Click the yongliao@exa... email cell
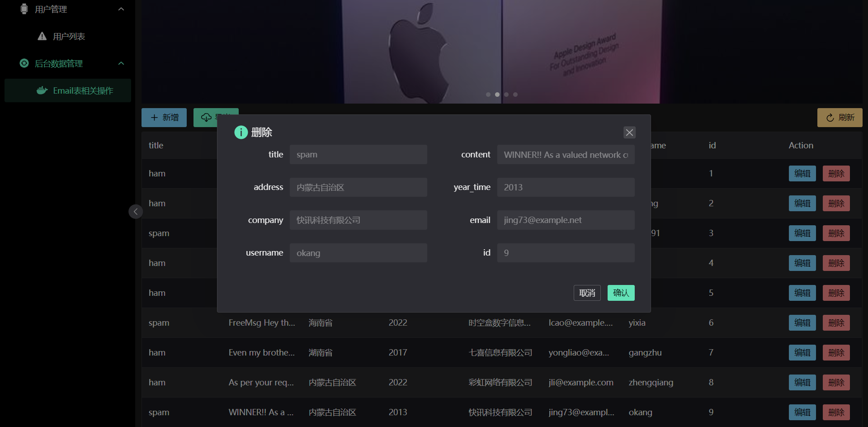Image resolution: width=868 pixels, height=427 pixels. [579, 353]
